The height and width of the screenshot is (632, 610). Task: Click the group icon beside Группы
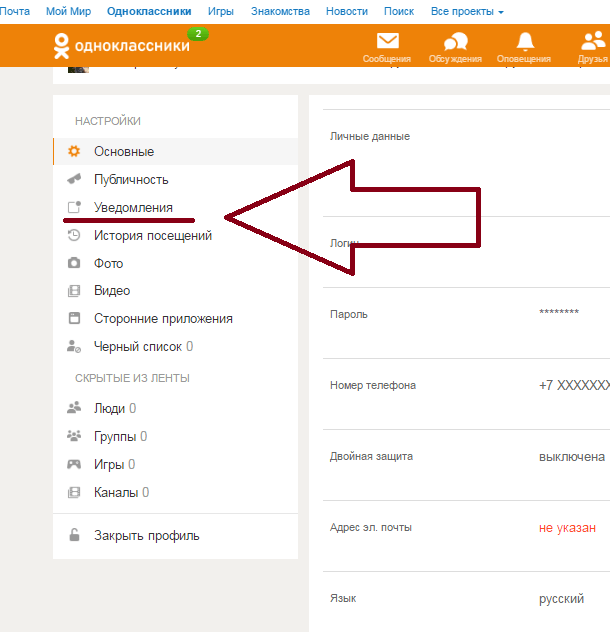pos(74,436)
